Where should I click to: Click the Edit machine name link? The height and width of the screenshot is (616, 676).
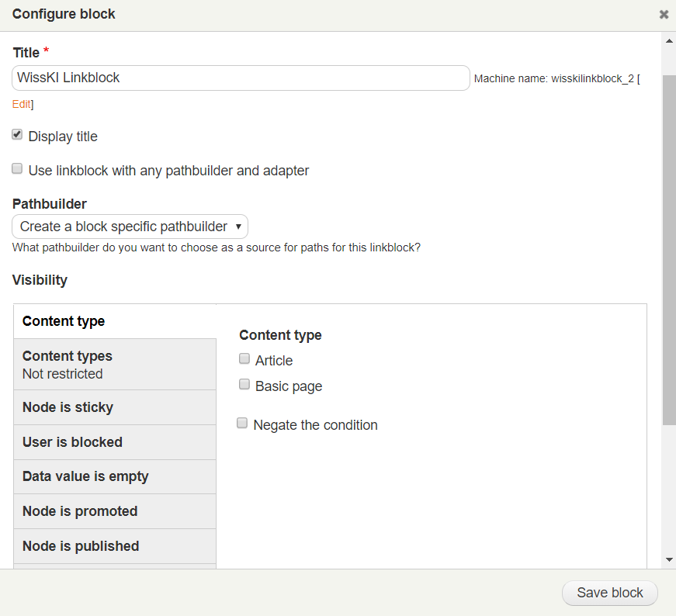coord(21,104)
